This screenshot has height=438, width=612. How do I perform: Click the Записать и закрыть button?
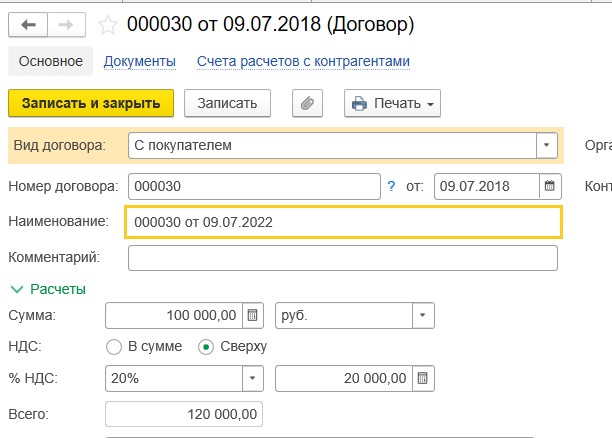[x=91, y=103]
